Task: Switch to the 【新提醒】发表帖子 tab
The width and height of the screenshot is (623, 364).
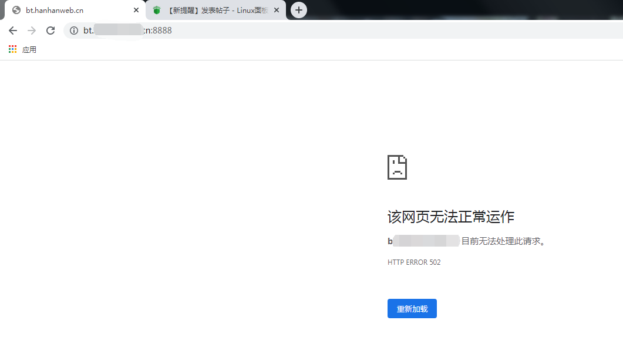Action: click(x=215, y=11)
